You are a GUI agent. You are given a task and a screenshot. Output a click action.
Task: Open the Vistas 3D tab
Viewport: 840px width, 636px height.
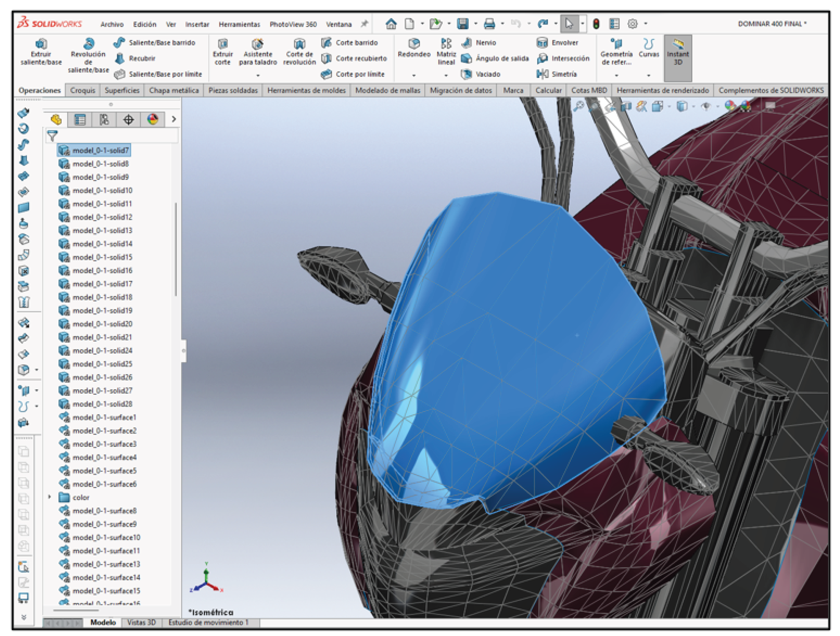coord(141,622)
